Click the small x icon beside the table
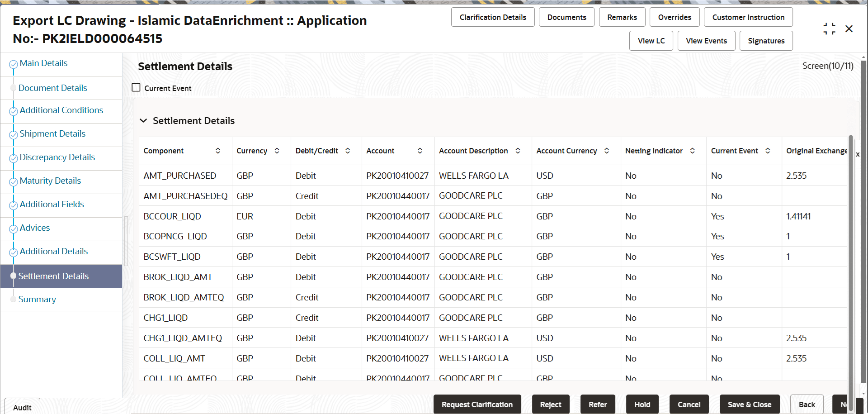Image resolution: width=868 pixels, height=414 pixels. pyautogui.click(x=858, y=154)
